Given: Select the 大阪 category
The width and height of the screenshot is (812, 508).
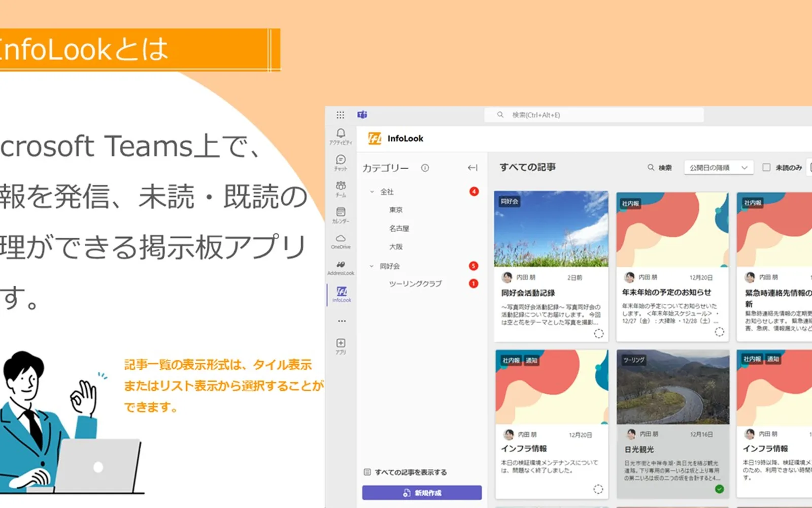Looking at the screenshot, I should pos(396,247).
